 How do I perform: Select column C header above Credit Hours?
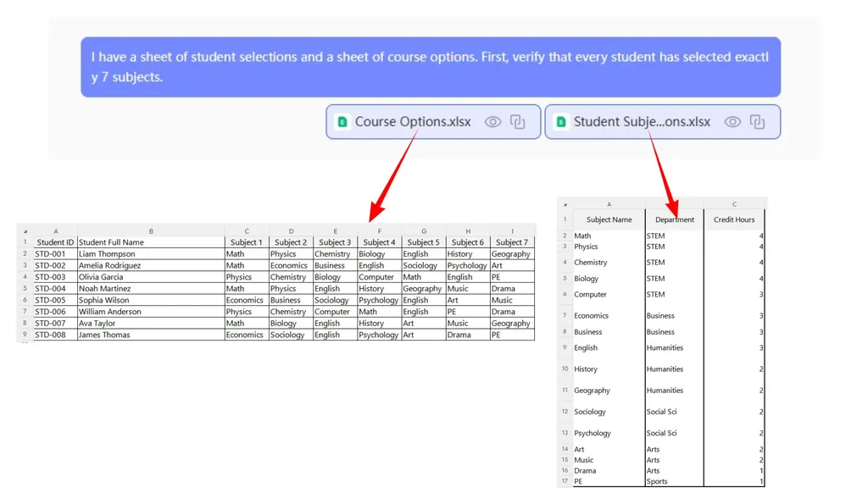pos(734,204)
